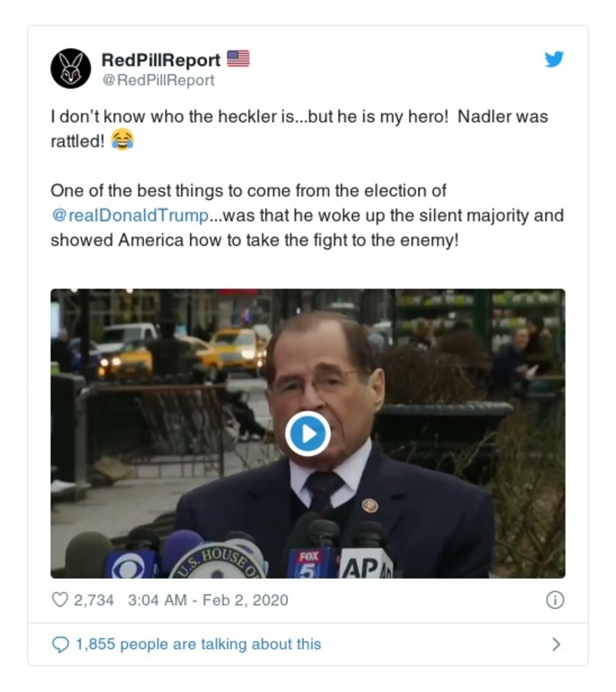Click the tweet info icon

tap(554, 600)
